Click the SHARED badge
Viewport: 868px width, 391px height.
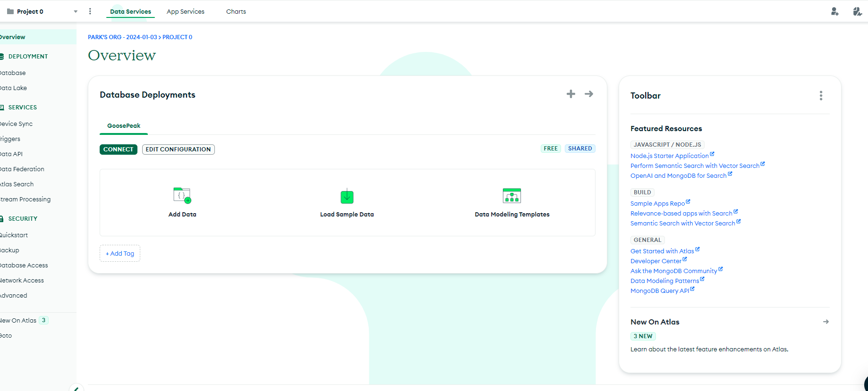(x=580, y=148)
